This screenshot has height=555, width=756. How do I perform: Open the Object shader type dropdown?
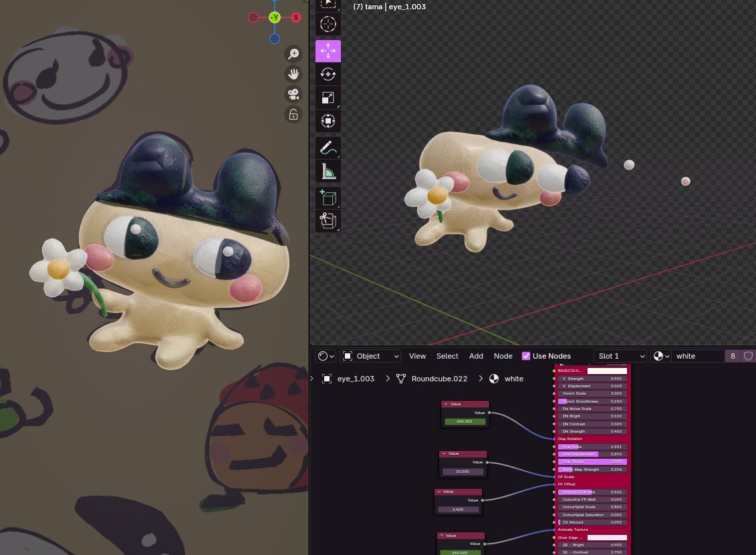[x=371, y=356]
